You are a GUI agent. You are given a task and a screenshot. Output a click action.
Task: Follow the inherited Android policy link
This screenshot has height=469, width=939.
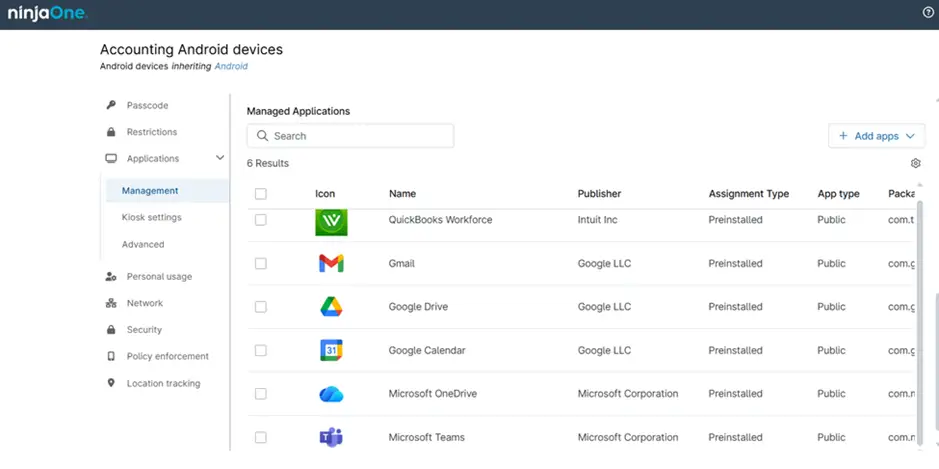pos(231,66)
